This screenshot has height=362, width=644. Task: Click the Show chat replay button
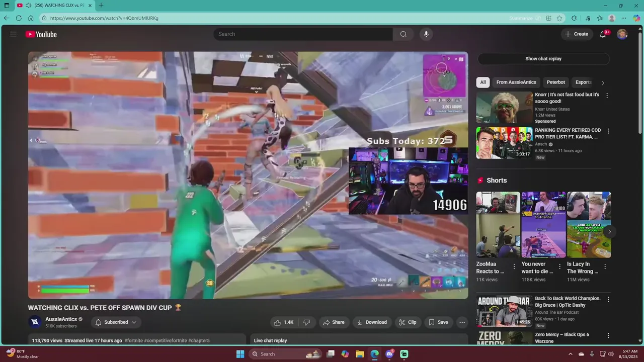click(543, 59)
